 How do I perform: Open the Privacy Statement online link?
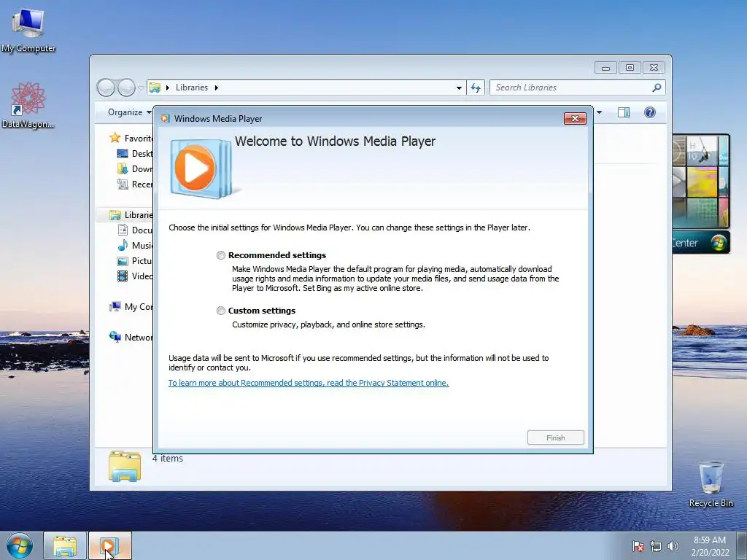tap(309, 383)
